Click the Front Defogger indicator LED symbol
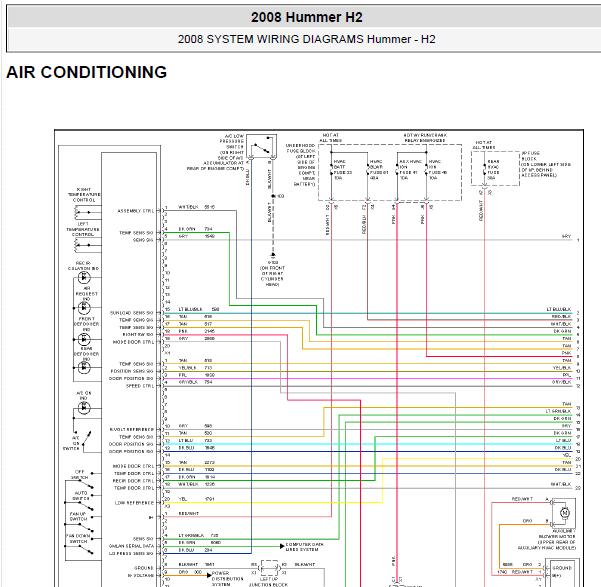This screenshot has height=587, width=601. [84, 339]
